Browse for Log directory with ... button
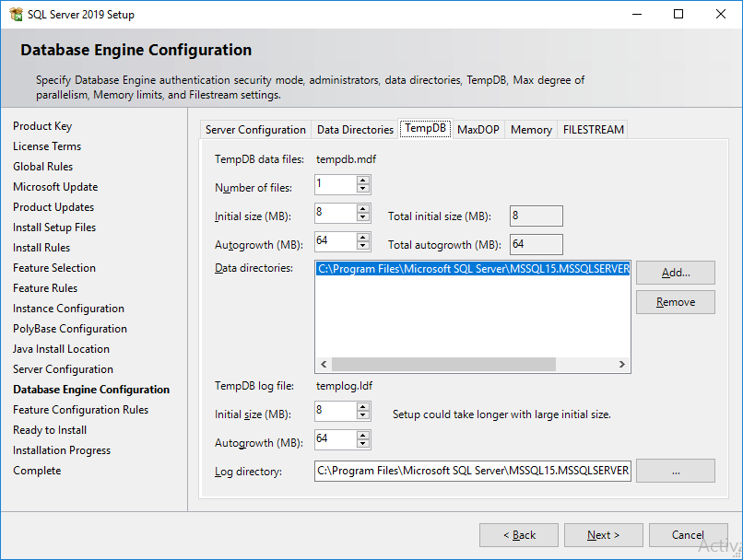 pyautogui.click(x=675, y=471)
